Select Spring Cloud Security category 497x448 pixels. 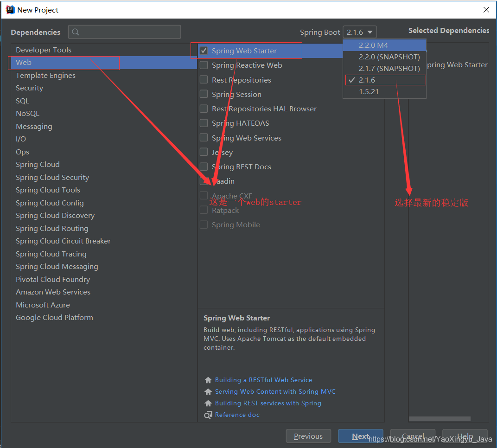(104, 177)
